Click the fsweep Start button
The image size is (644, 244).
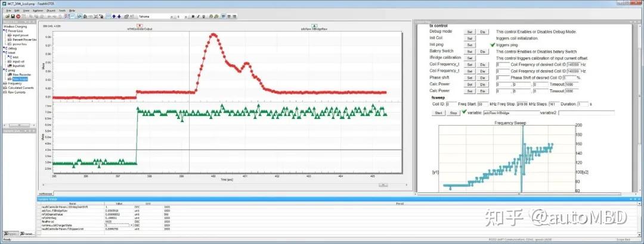(x=438, y=112)
